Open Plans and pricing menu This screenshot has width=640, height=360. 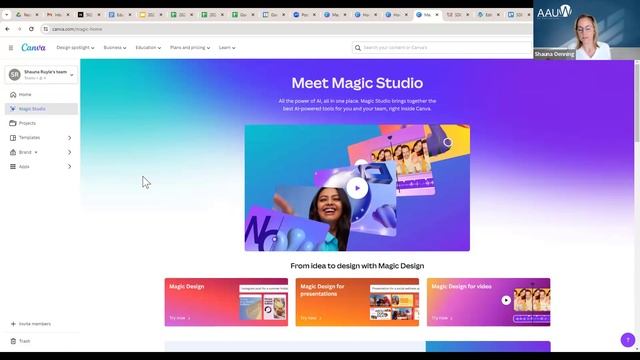[x=190, y=48]
